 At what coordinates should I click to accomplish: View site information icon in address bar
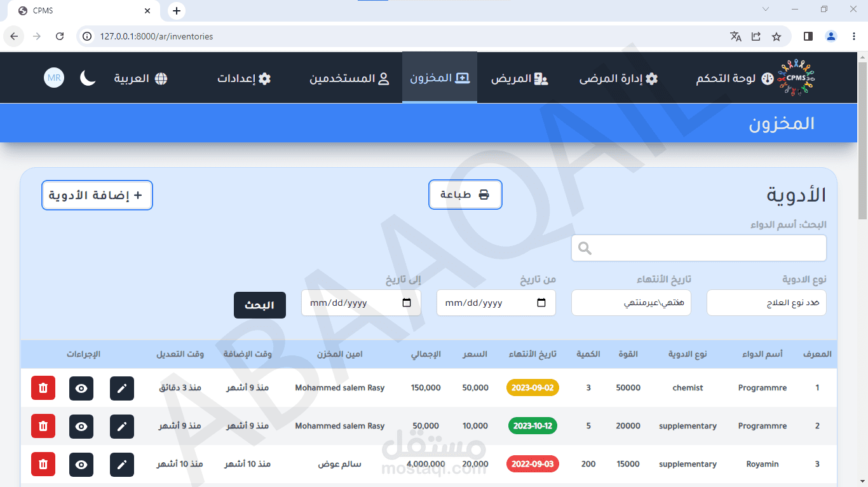[86, 36]
